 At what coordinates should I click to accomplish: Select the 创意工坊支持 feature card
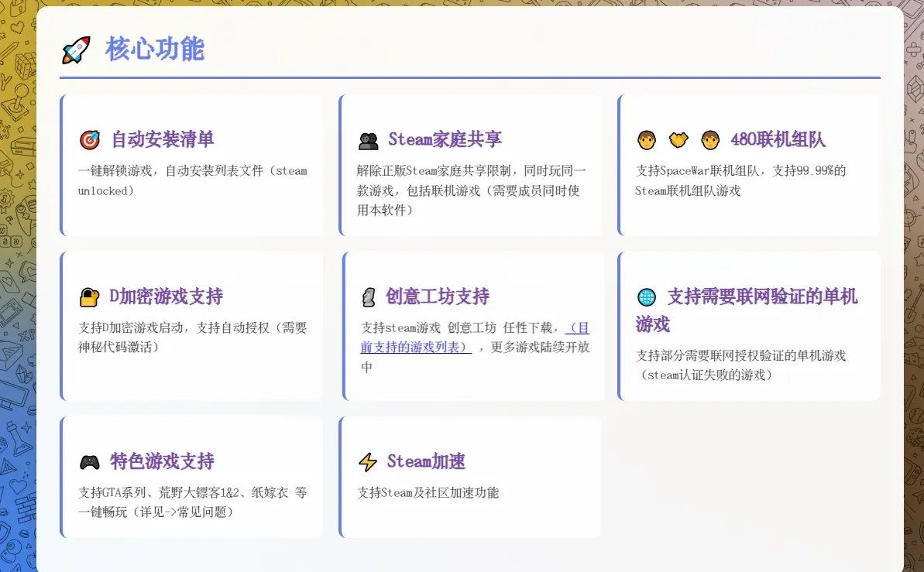[470, 326]
